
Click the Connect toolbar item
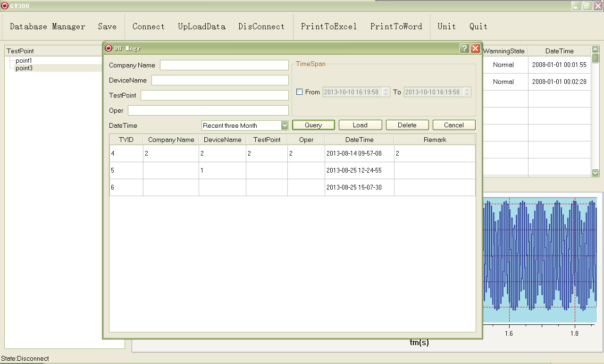(x=149, y=27)
